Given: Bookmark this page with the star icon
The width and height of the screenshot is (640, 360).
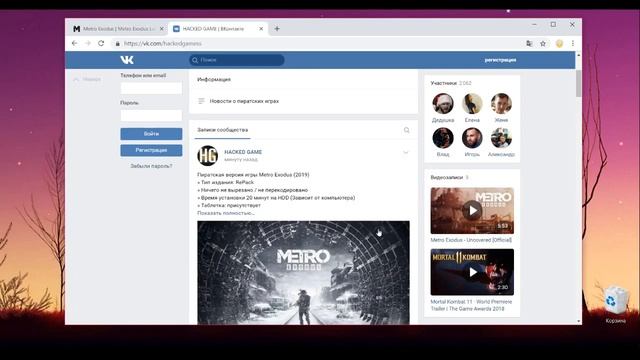Looking at the screenshot, I should [543, 43].
